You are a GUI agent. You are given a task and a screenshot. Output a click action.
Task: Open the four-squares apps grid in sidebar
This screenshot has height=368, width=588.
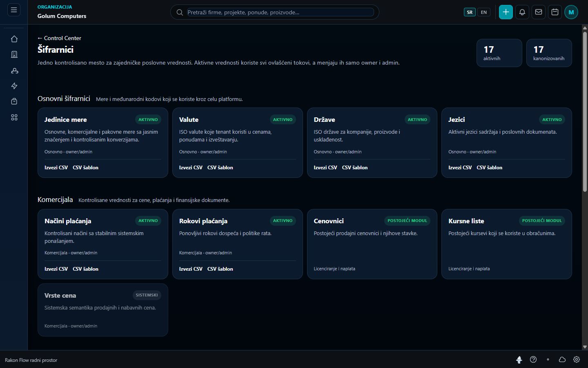click(14, 117)
